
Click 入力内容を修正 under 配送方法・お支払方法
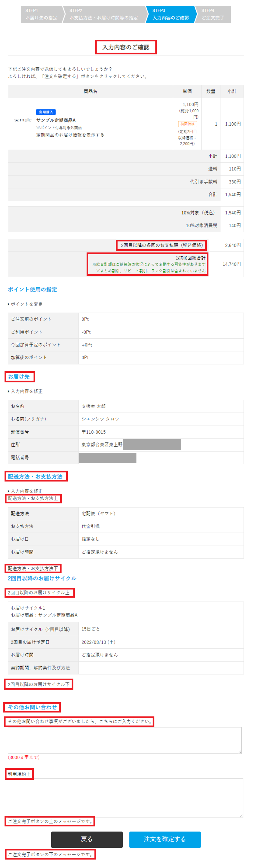click(26, 491)
